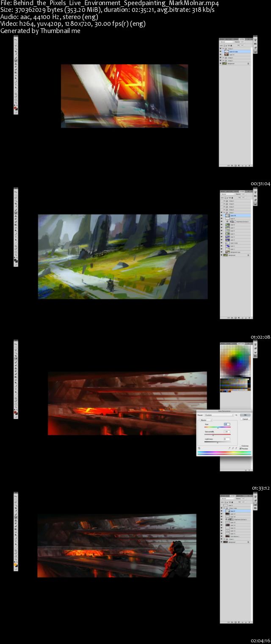Image resolution: width=271 pixels, height=644 pixels.
Task: Open blend mode dropdown in 02:04:16 frame
Action: [x=228, y=499]
